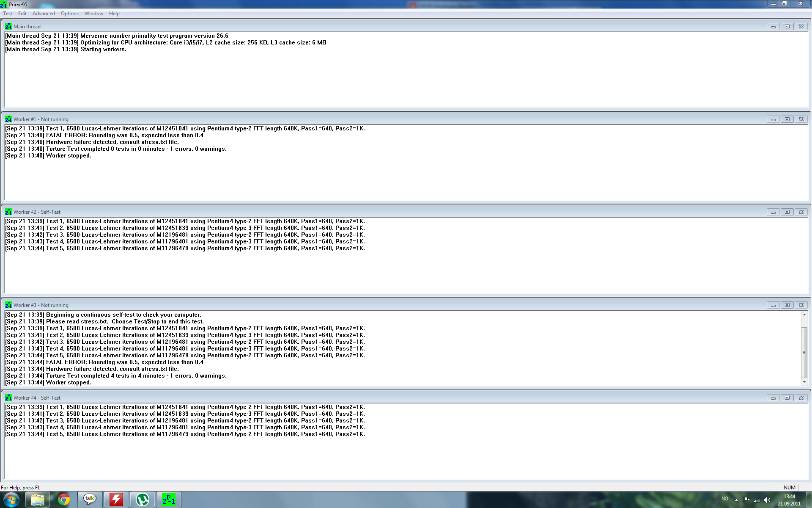
Task: Click the network signal tray icon
Action: 757,500
